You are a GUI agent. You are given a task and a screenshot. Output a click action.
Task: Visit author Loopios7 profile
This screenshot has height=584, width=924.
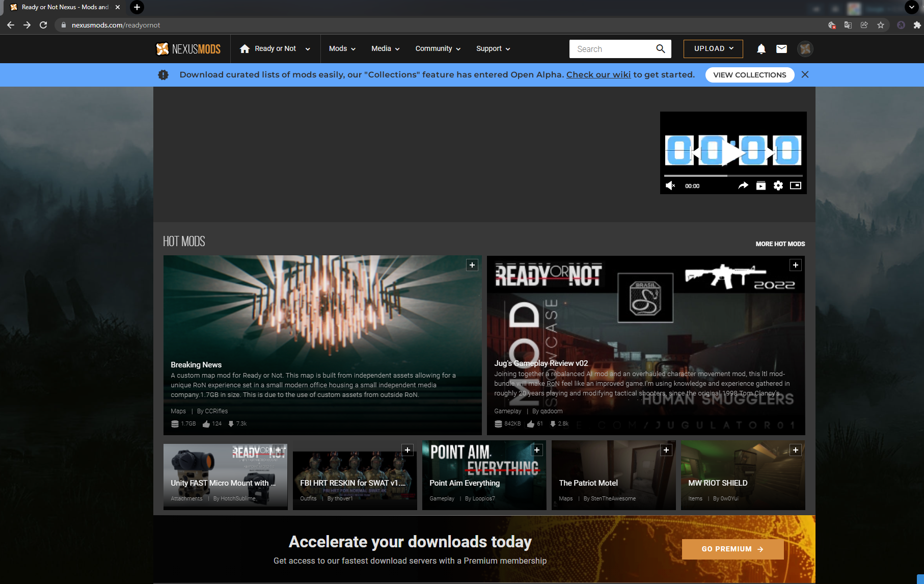[x=483, y=499]
